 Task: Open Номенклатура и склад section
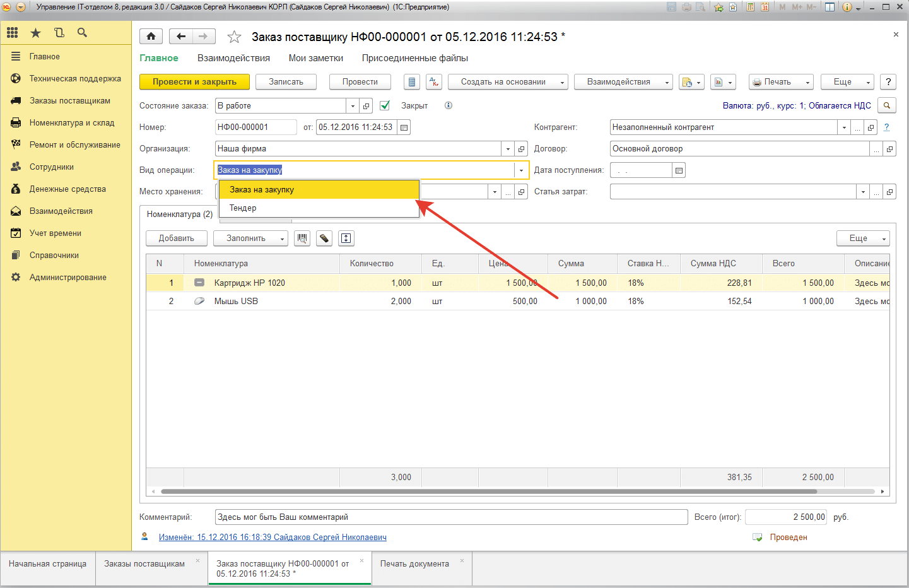[x=72, y=123]
